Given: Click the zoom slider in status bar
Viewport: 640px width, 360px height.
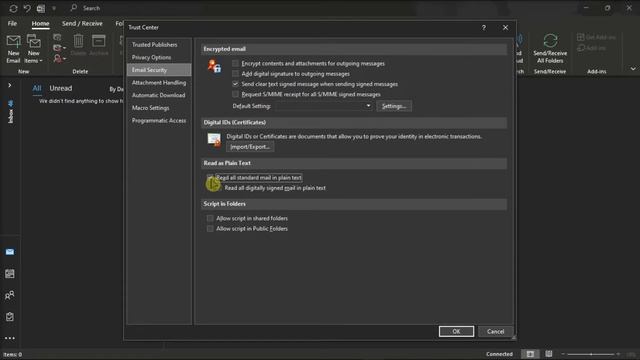Looking at the screenshot, I should (591, 354).
